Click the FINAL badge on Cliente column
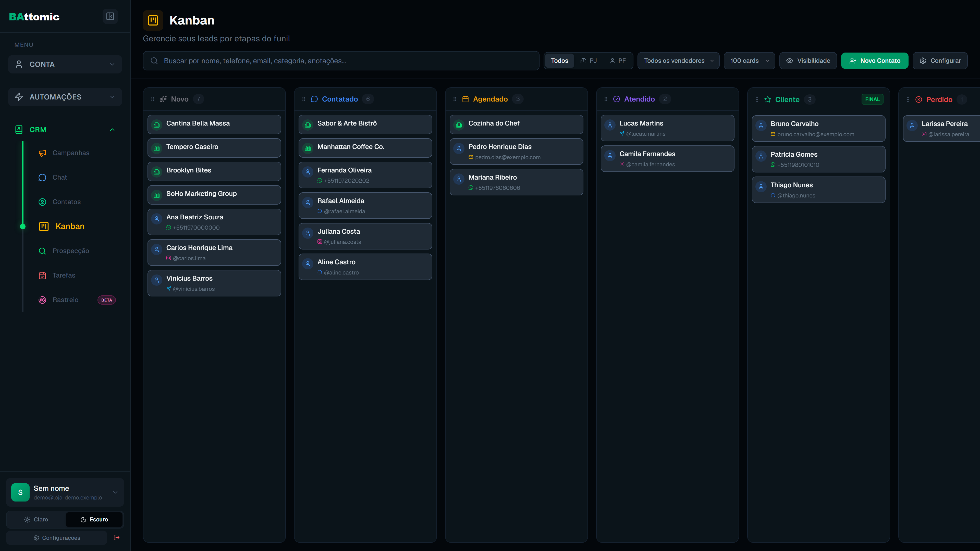Screen dimensions: 980x551 point(872,99)
